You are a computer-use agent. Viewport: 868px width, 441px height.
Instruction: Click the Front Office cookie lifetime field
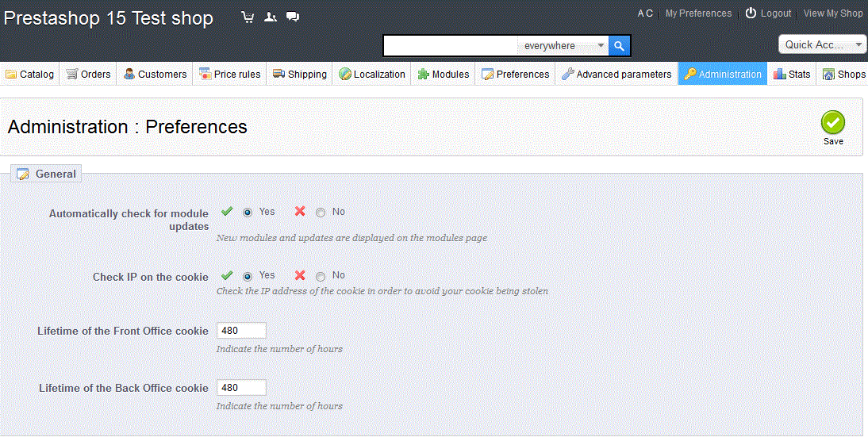click(241, 331)
